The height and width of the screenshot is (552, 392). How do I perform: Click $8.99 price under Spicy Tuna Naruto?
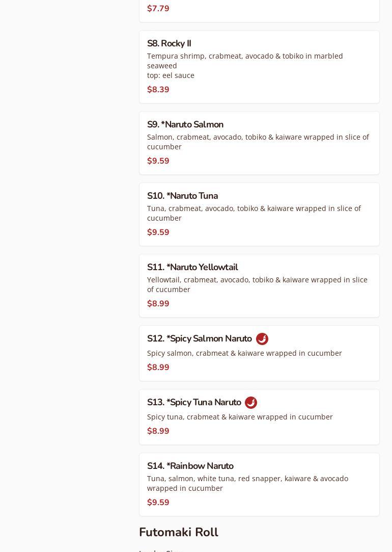click(x=158, y=431)
